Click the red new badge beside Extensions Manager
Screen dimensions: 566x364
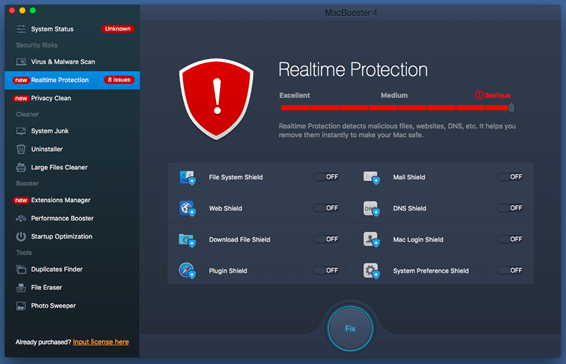click(x=21, y=200)
